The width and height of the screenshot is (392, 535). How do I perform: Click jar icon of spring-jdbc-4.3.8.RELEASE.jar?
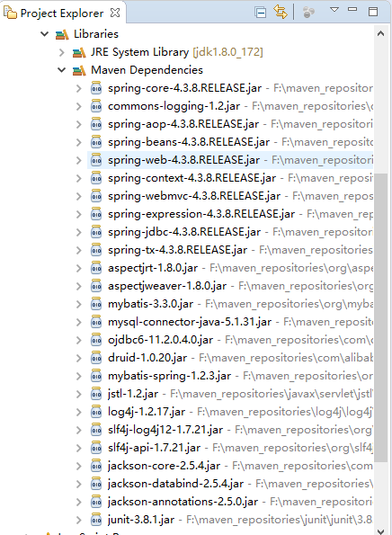(96, 232)
